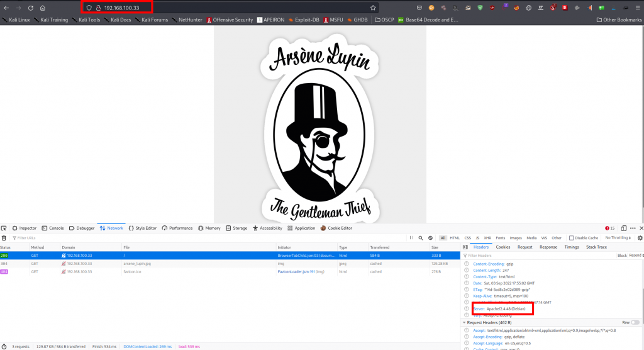Open the Offensive Security bookmark

tap(230, 20)
